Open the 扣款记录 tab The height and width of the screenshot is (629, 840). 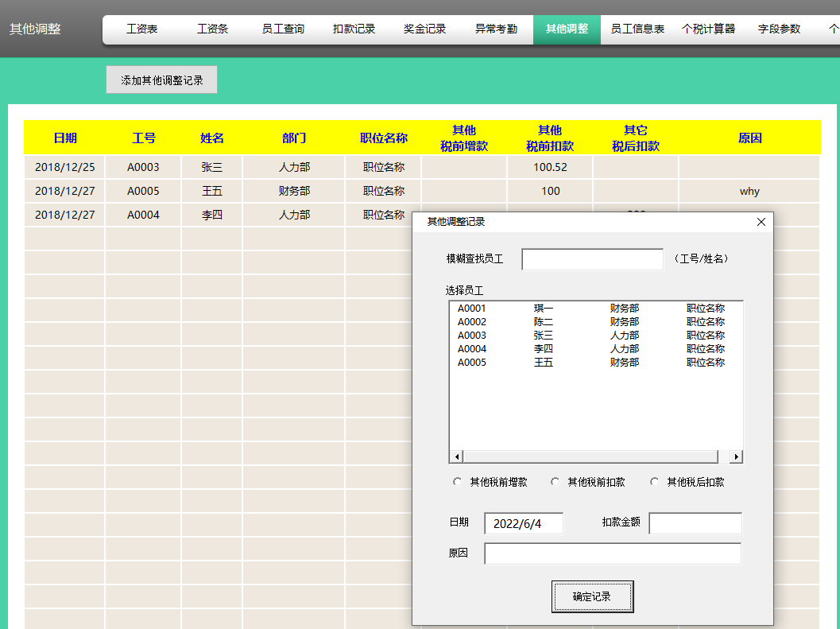354,29
